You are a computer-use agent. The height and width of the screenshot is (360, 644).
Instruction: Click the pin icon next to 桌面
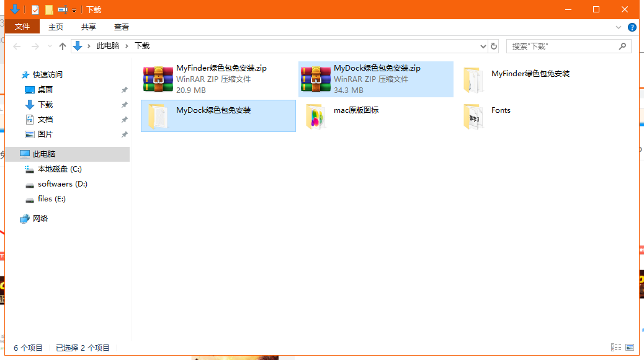click(x=124, y=90)
